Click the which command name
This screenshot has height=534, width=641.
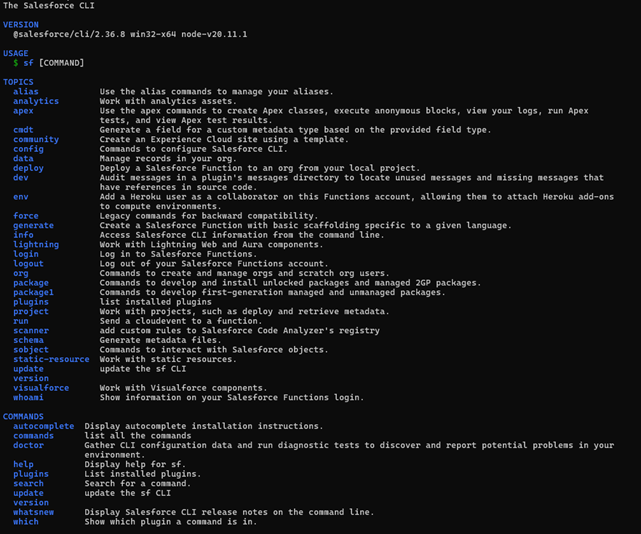(26, 522)
